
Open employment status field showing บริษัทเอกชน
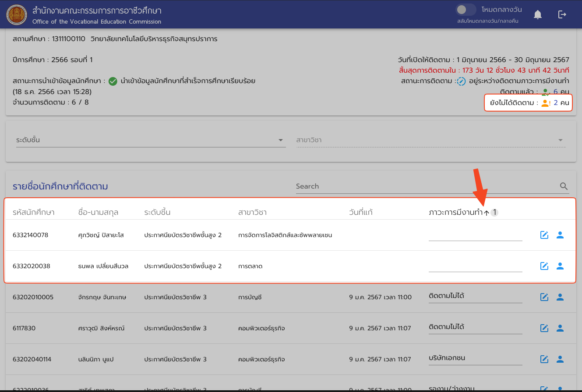(x=475, y=358)
